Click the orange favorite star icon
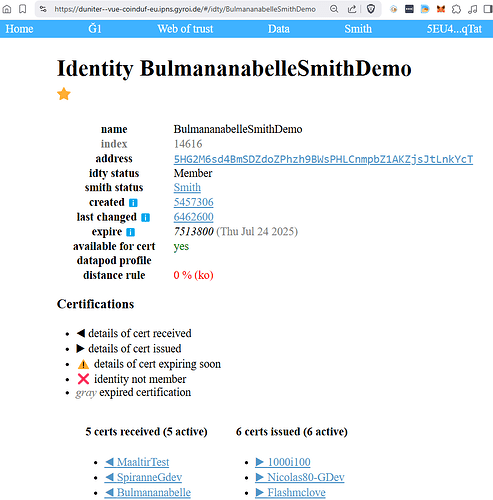Screen dimensions: 493x500 pos(64,94)
